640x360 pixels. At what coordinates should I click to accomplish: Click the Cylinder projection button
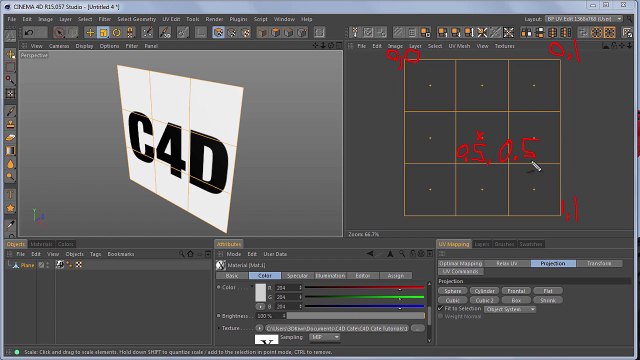pyautogui.click(x=484, y=291)
